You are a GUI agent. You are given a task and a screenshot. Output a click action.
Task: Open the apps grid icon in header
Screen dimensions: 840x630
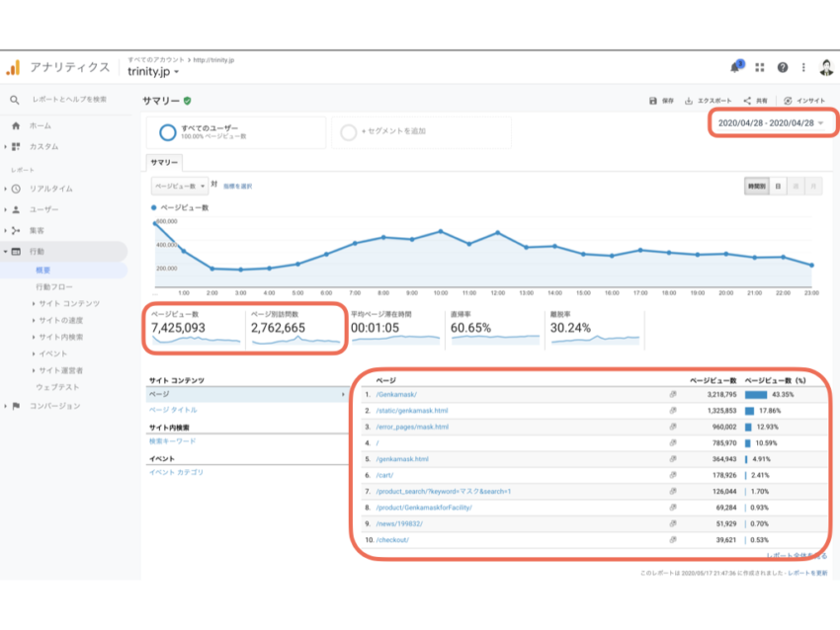[760, 68]
